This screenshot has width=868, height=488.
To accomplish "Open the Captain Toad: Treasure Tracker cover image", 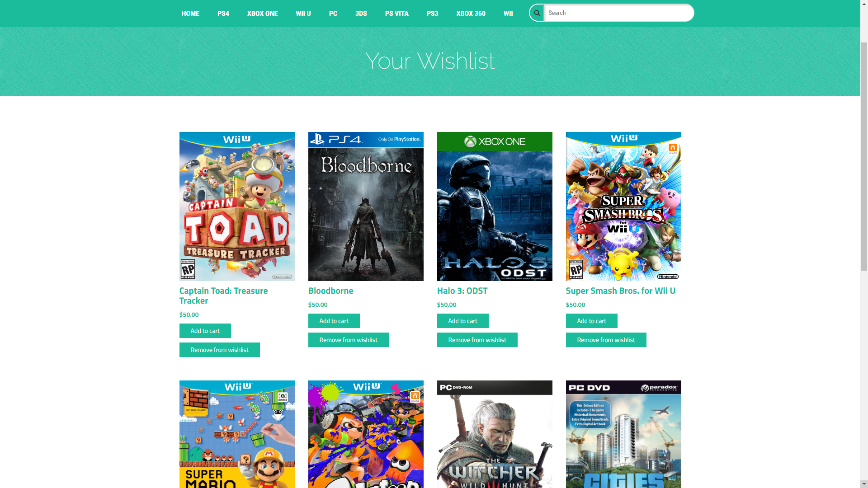I will pos(237,206).
